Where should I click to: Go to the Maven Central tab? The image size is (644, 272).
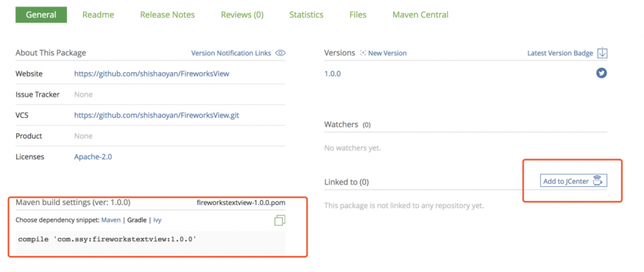tap(420, 14)
